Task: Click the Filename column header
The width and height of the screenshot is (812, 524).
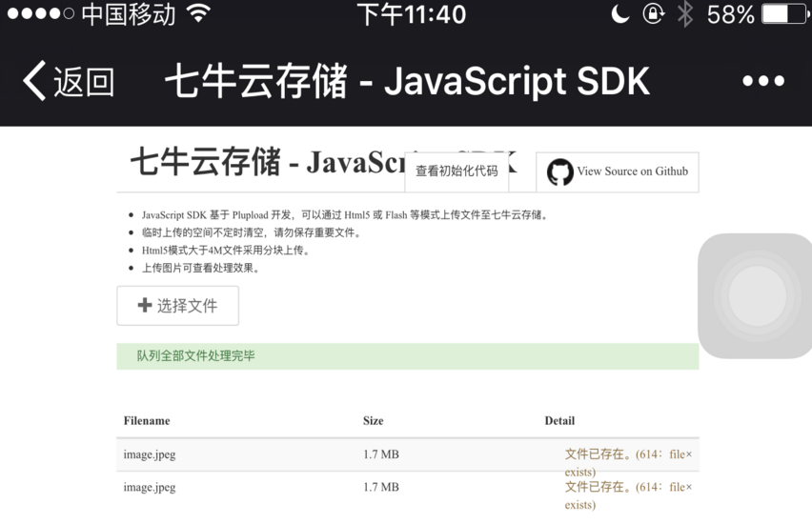Action: pos(147,421)
